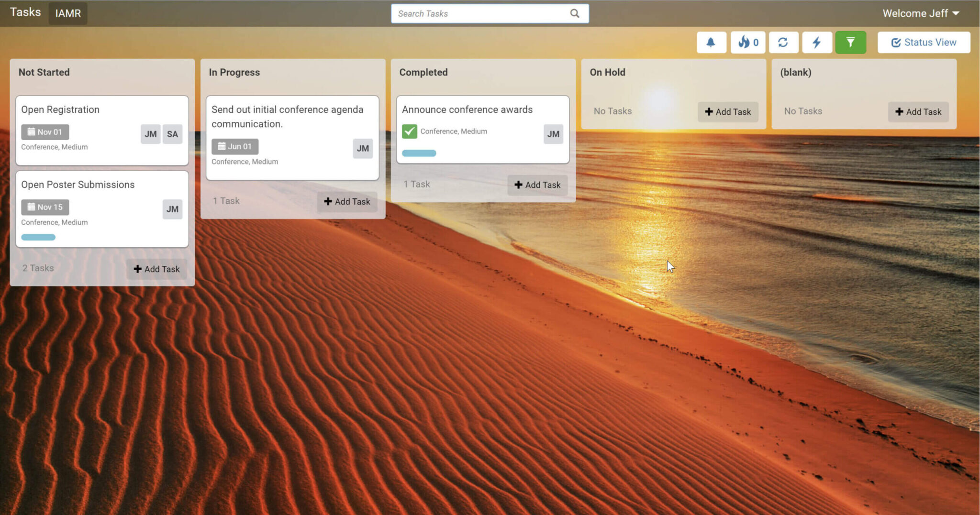Refresh the board with the sync icon
Viewport: 980px width, 515px height.
coord(783,42)
